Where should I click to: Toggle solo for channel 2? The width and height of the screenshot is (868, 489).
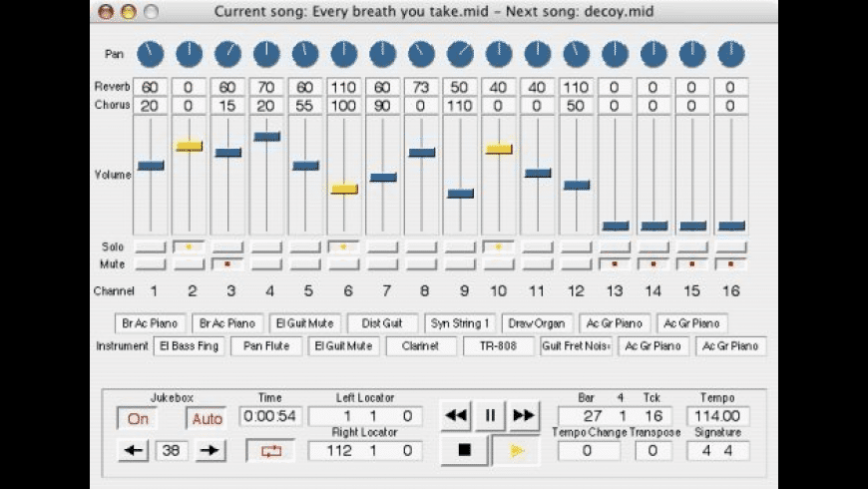click(x=189, y=245)
